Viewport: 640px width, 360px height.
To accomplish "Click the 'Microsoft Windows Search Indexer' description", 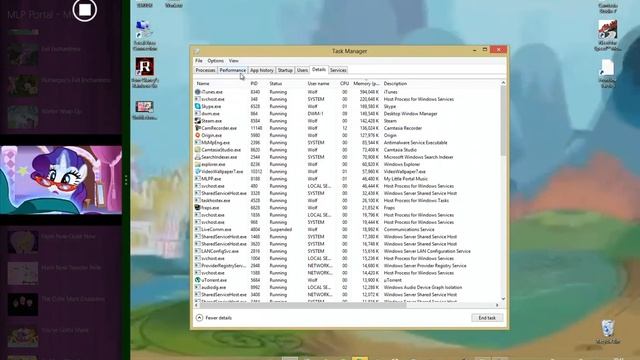I will [x=418, y=157].
